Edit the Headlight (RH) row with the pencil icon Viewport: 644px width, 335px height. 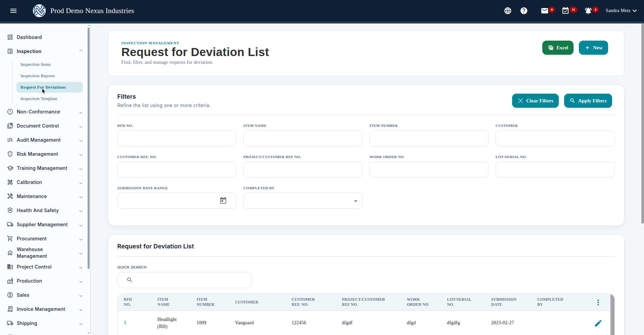coord(598,323)
